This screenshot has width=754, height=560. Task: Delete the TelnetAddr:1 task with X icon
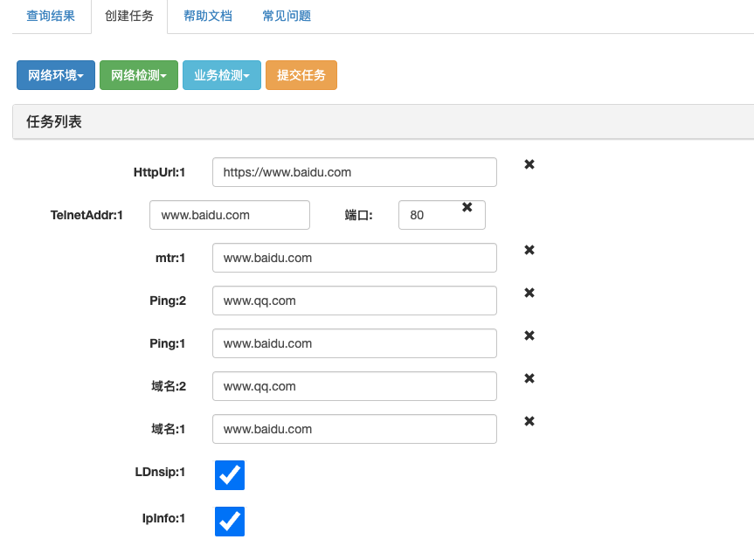467,207
